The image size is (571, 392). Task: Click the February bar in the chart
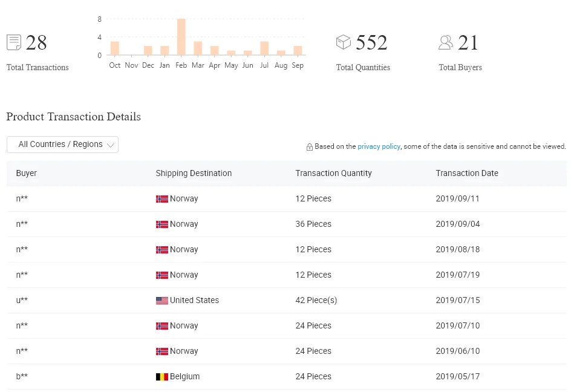(181, 37)
